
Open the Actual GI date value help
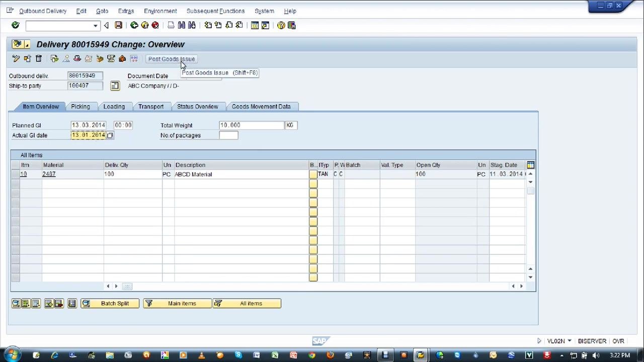tap(110, 135)
